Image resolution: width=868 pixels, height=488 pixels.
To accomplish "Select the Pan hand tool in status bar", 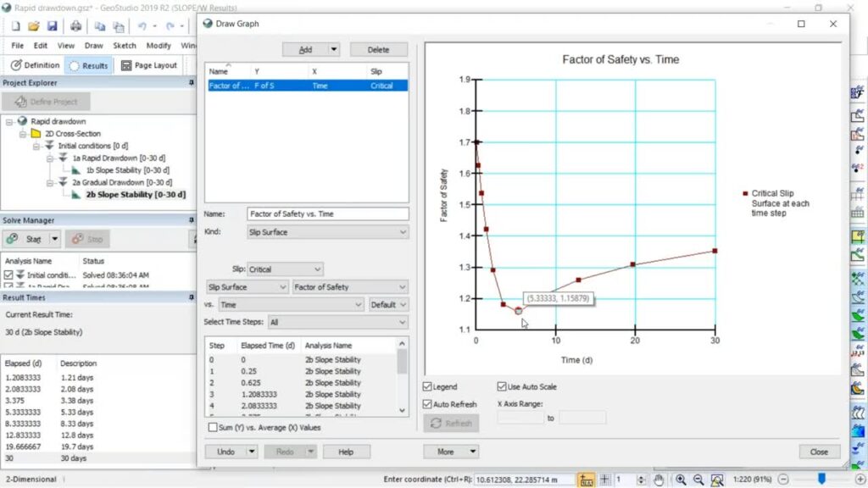I will [x=659, y=480].
